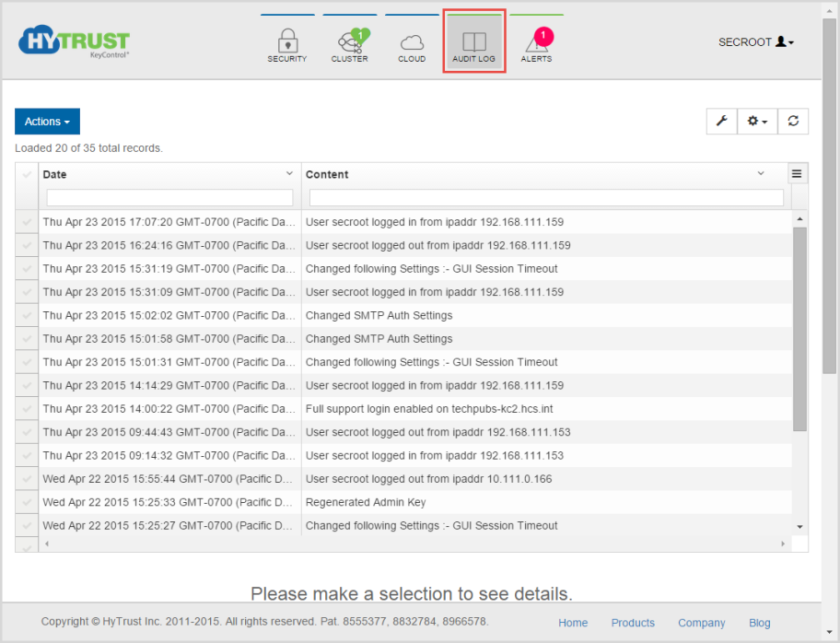840x643 pixels.
Task: Open the Content column menu chevron
Action: point(761,173)
